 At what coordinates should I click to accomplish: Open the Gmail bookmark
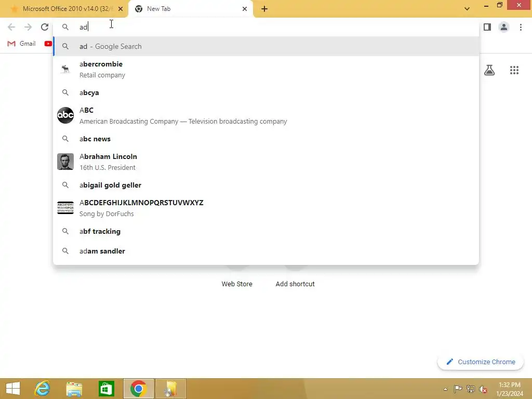point(21,44)
